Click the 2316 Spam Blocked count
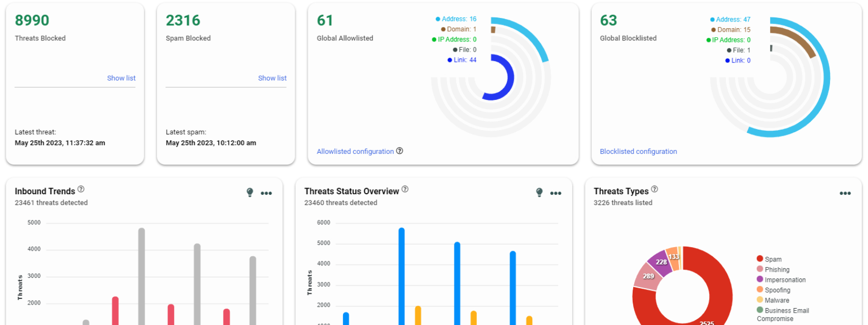Screen dimensions: 868x325 pyautogui.click(x=183, y=21)
